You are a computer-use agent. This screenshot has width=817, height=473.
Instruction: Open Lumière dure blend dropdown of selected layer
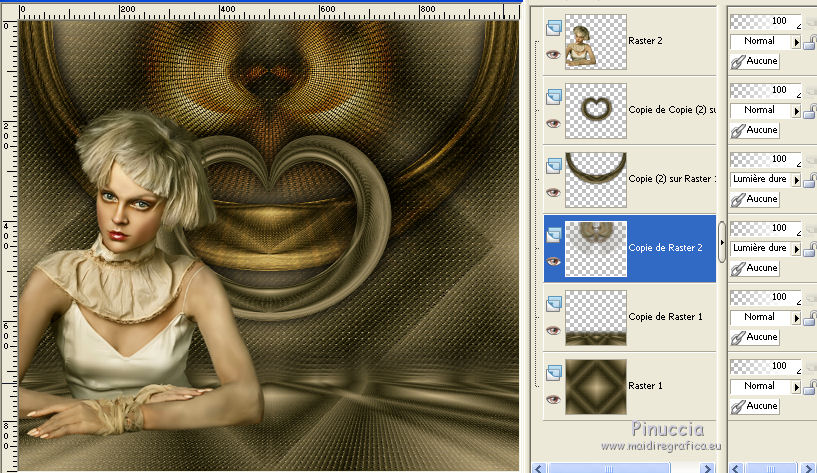[x=797, y=248]
